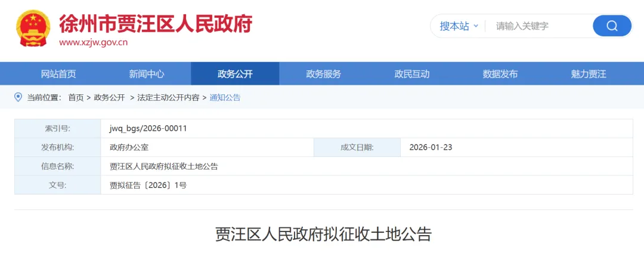Click the 信息名称 value 贾汪区人民政府拟征收土地公告
Viewport: 644px width, 256px height.
pyautogui.click(x=163, y=166)
